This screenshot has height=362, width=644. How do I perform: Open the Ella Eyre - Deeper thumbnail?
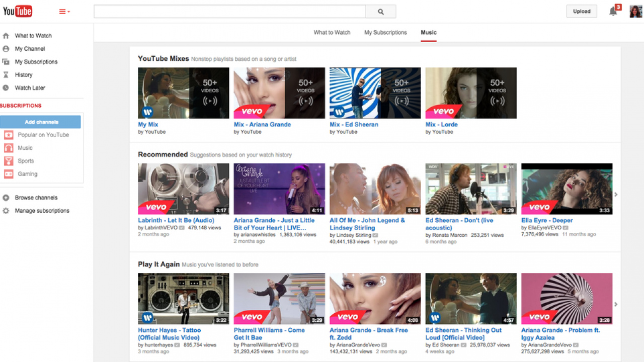567,189
